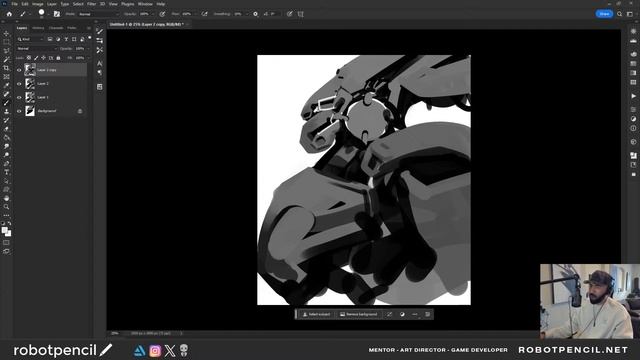Image resolution: width=640 pixels, height=360 pixels.
Task: Click Select subject in contextual bar
Action: coord(316,314)
